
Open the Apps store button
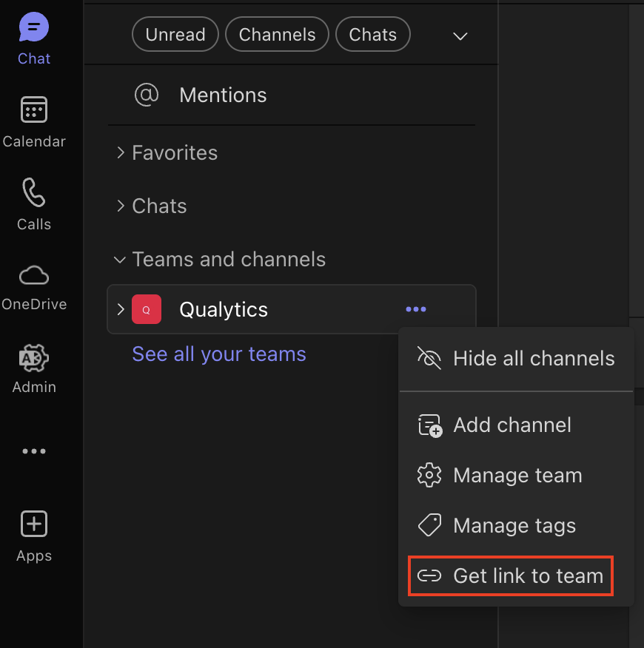(34, 536)
